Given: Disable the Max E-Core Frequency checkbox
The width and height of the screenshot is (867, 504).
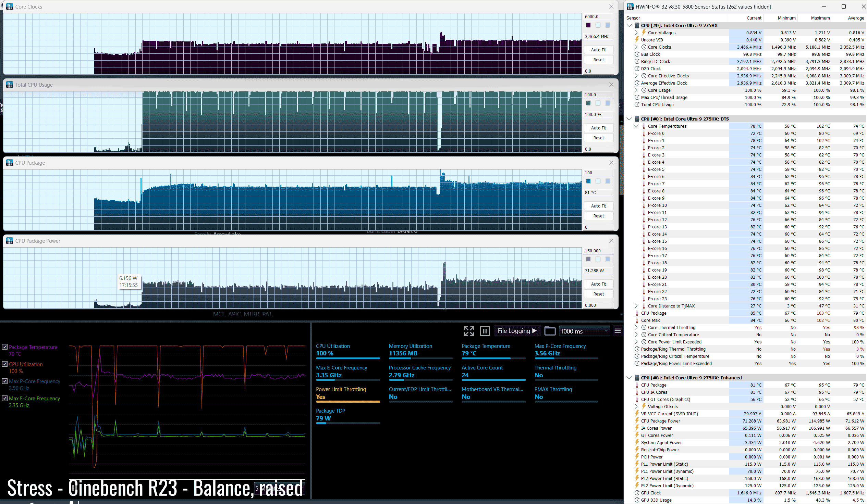Looking at the screenshot, I should pos(5,398).
